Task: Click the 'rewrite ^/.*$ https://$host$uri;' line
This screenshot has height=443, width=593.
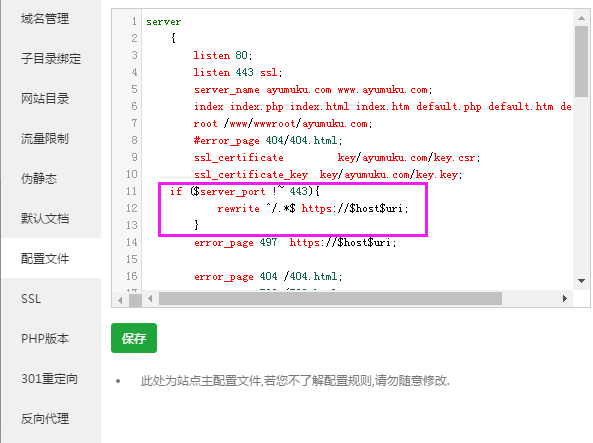Action: (313, 208)
